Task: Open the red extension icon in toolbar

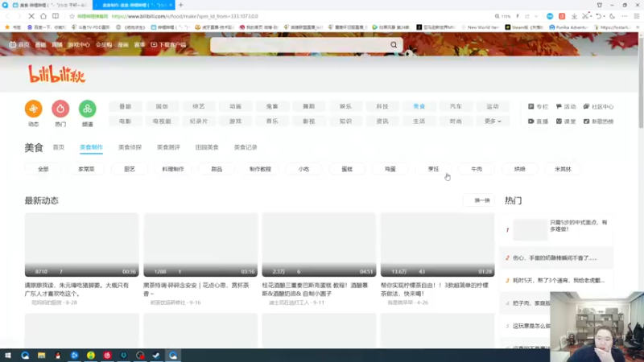Action: pyautogui.click(x=562, y=16)
